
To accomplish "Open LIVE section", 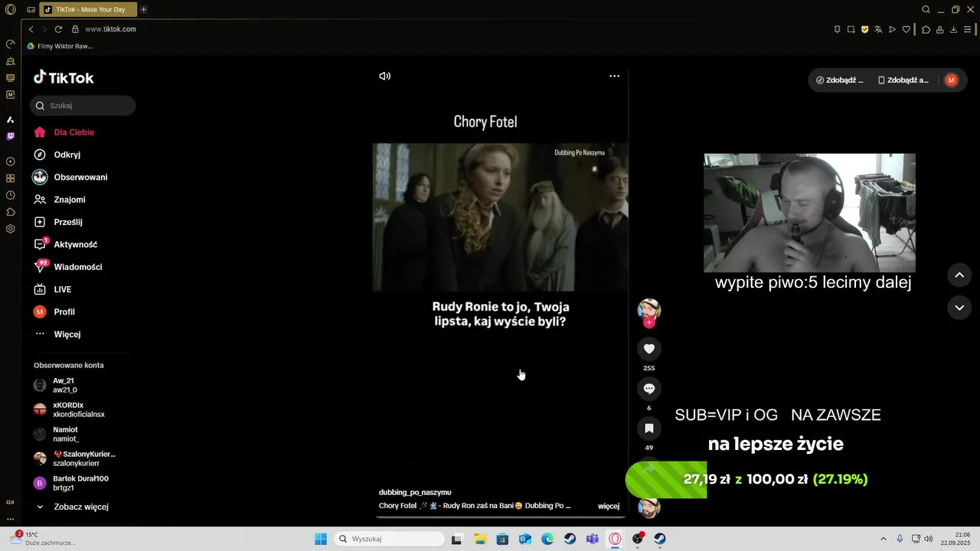I will pos(53,289).
